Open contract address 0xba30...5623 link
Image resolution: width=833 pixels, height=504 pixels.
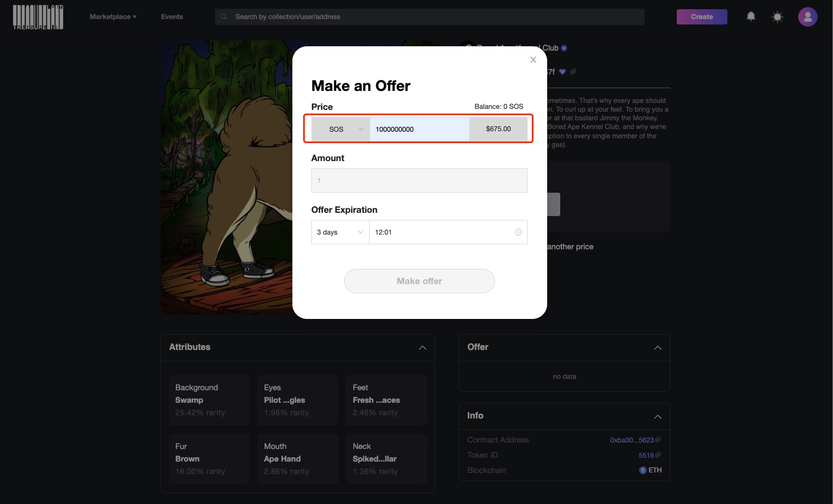(x=632, y=440)
